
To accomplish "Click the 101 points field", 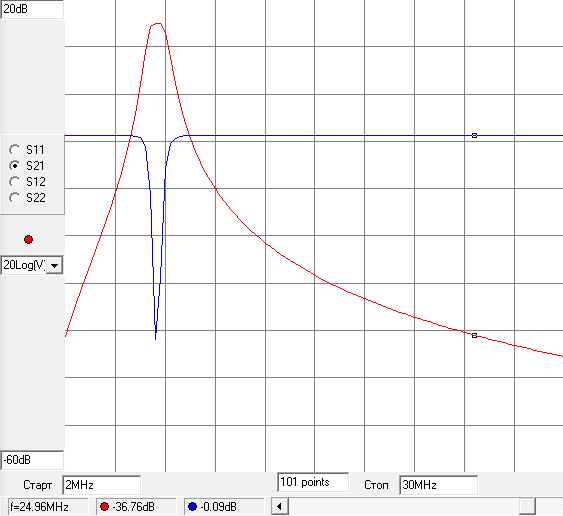I will coord(313,482).
